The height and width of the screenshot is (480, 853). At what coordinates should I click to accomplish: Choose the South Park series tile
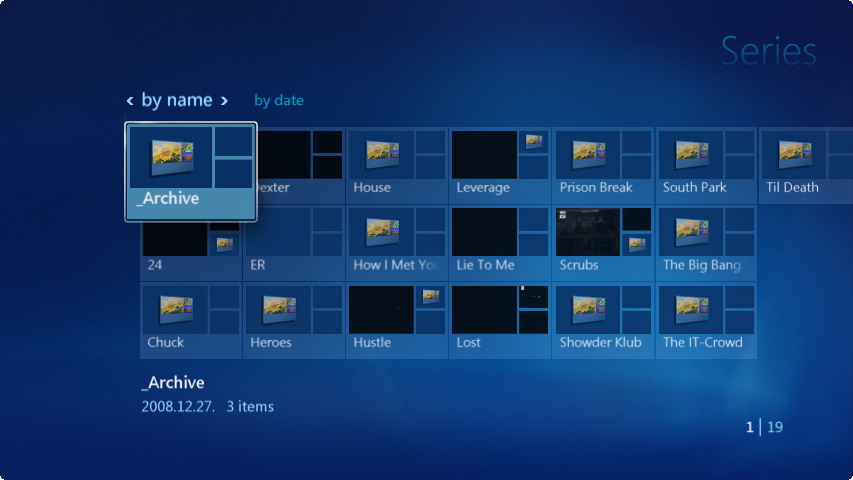[707, 165]
